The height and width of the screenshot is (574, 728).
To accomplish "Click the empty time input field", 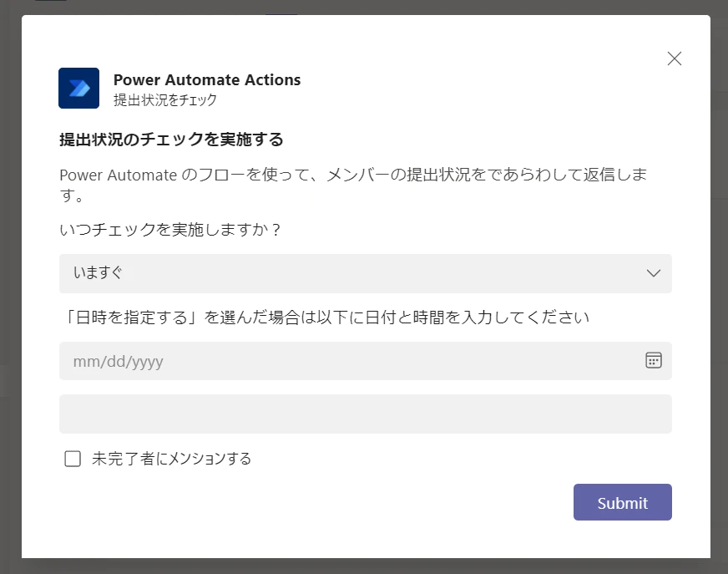I will (366, 414).
